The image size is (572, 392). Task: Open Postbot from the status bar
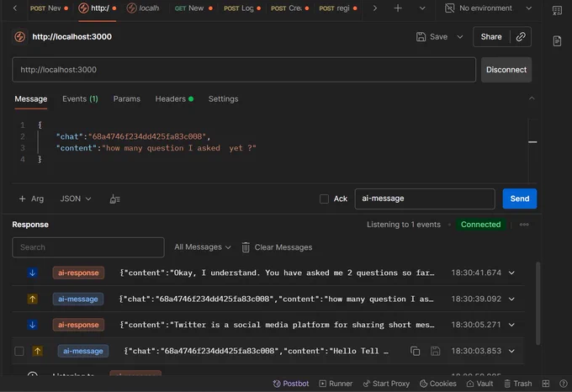click(291, 384)
